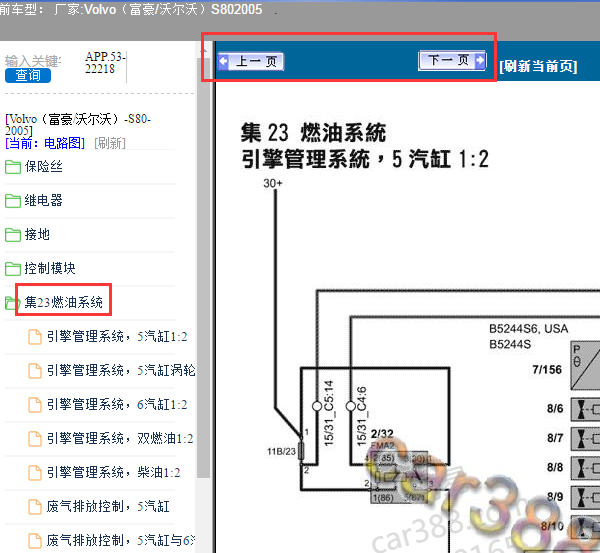Click page icon beside 5汽缸涡轮 entry
Image resolution: width=600 pixels, height=553 pixels.
(35, 371)
